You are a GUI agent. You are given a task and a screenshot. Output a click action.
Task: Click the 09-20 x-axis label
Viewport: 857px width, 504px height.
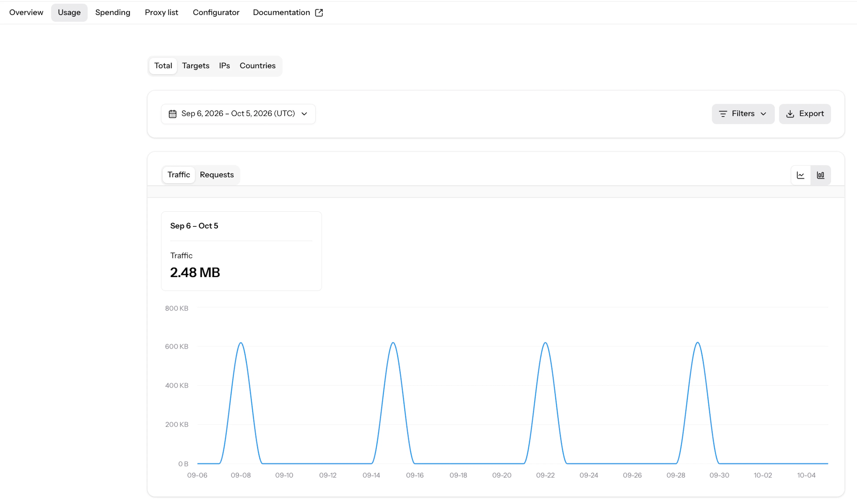pyautogui.click(x=502, y=475)
